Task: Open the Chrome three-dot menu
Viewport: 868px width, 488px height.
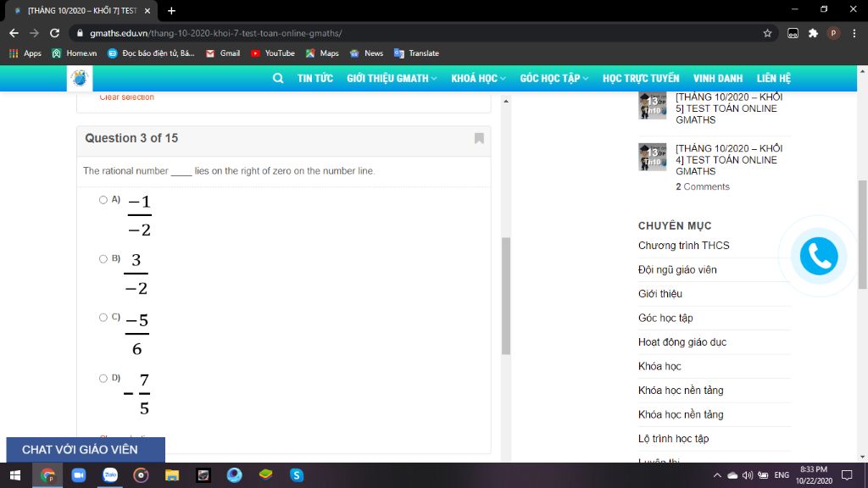Action: tap(854, 33)
